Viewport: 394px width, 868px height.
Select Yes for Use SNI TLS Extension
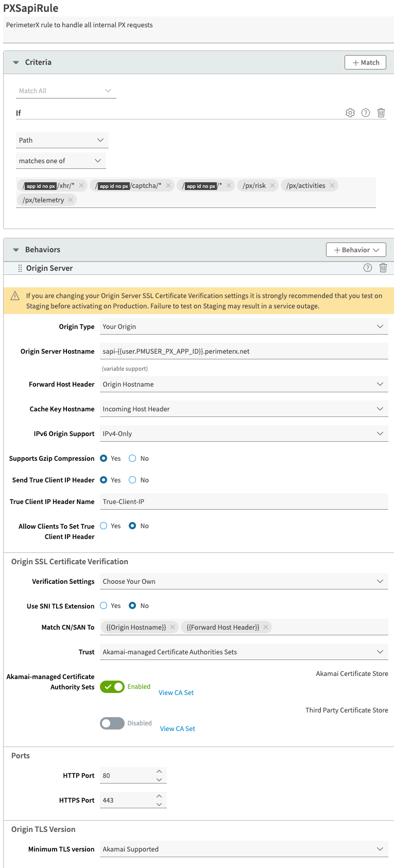104,606
